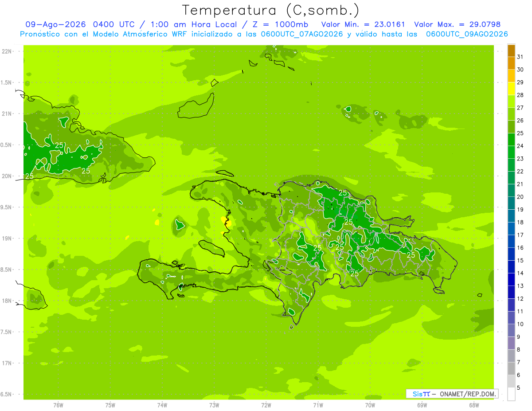
Task: Click the '9.5N' latitude label
Action: pos(7,207)
